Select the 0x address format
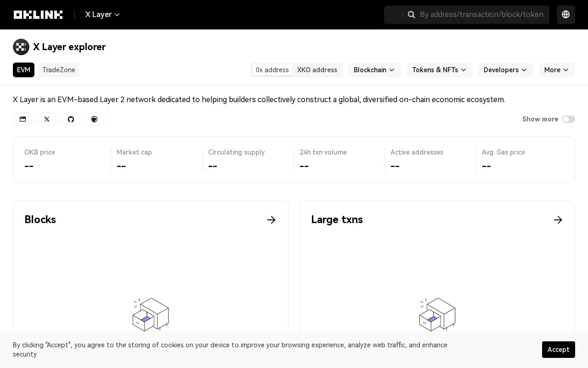The height and width of the screenshot is (368, 588). pos(272,70)
